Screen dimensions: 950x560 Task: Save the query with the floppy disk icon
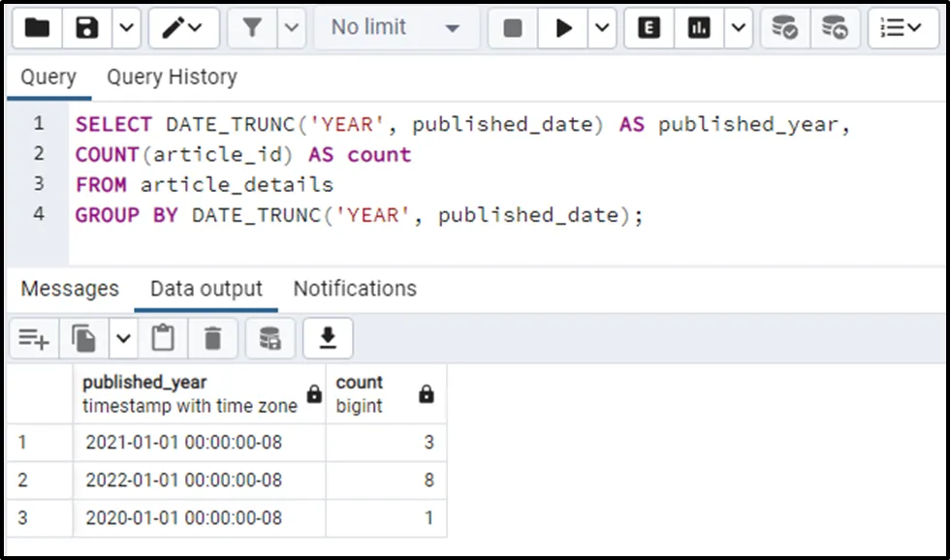coord(87,28)
